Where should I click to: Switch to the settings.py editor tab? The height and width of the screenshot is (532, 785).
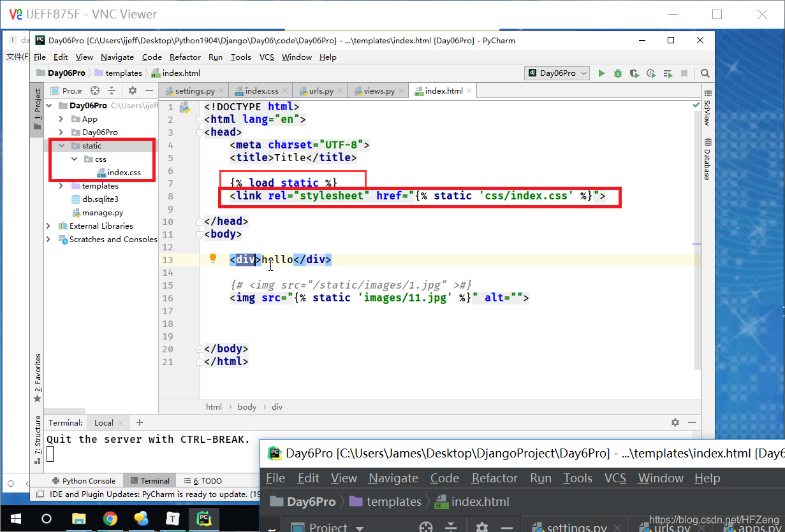pyautogui.click(x=194, y=91)
